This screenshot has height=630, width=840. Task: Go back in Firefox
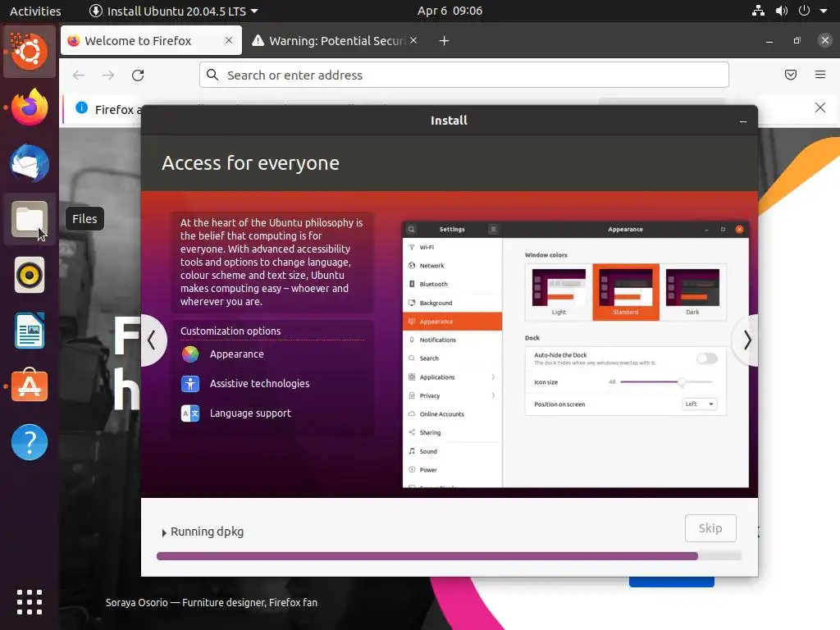click(x=79, y=75)
